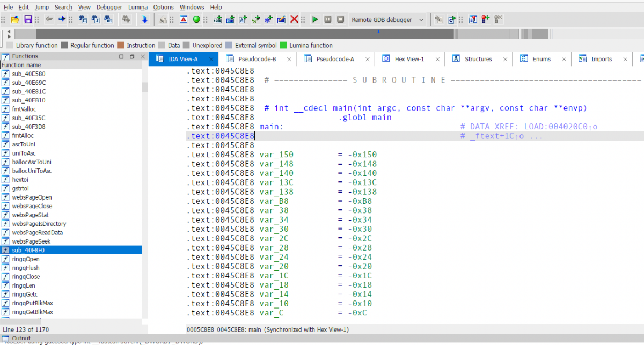Image resolution: width=644 pixels, height=345 pixels.
Task: Convert to data with the data icon
Action: [x=230, y=19]
